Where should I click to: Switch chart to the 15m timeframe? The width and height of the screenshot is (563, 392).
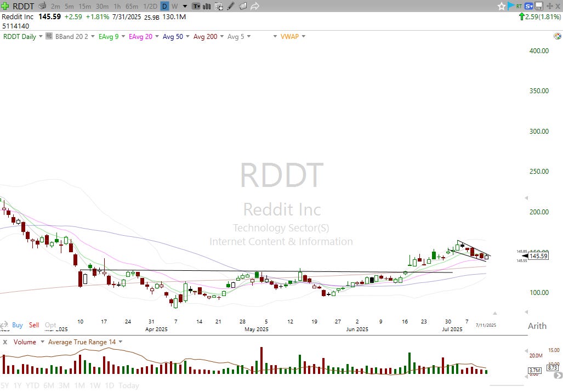[85, 6]
